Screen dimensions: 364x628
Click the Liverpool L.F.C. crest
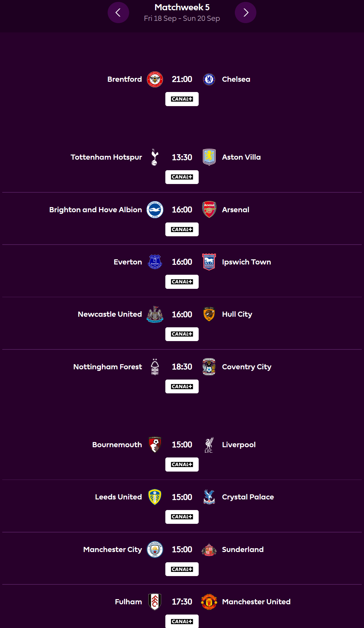(209, 445)
